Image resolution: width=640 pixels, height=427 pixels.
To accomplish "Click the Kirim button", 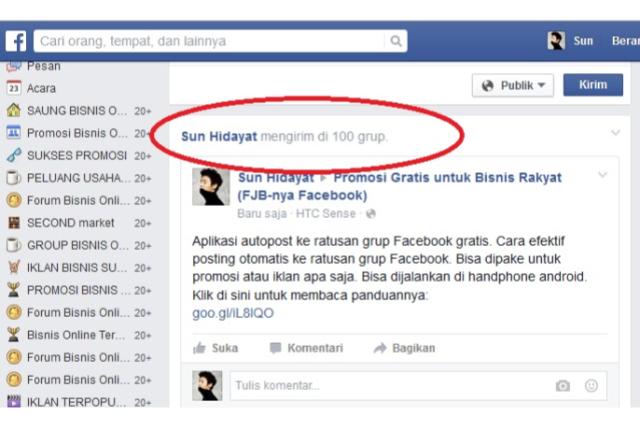I will click(x=593, y=85).
